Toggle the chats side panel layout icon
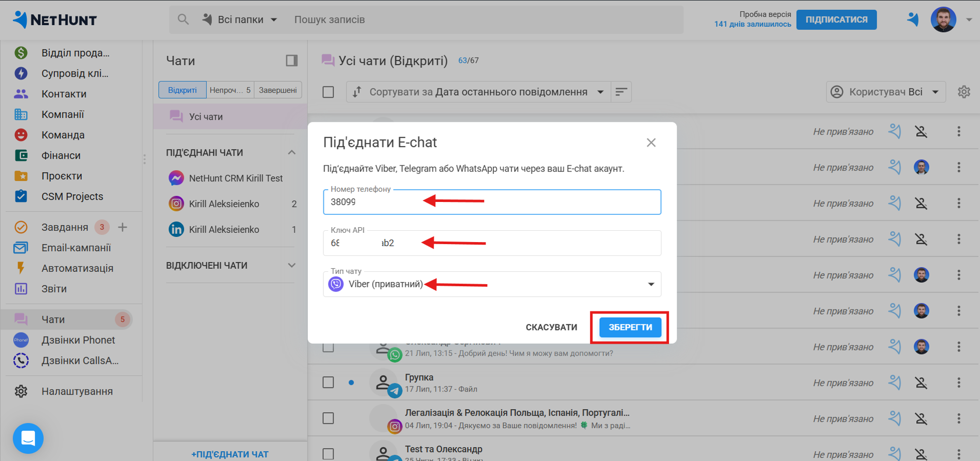The height and width of the screenshot is (461, 980). 292,61
